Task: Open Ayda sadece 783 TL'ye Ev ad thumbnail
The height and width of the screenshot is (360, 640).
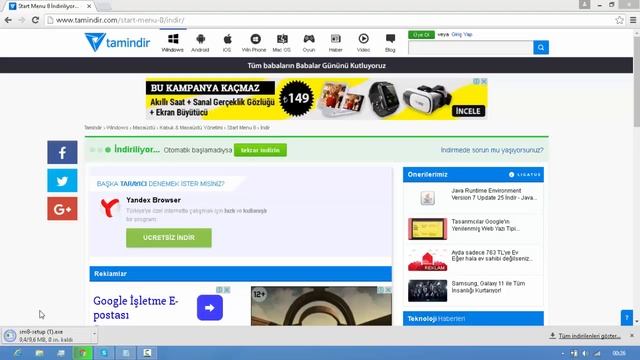Action: click(427, 260)
